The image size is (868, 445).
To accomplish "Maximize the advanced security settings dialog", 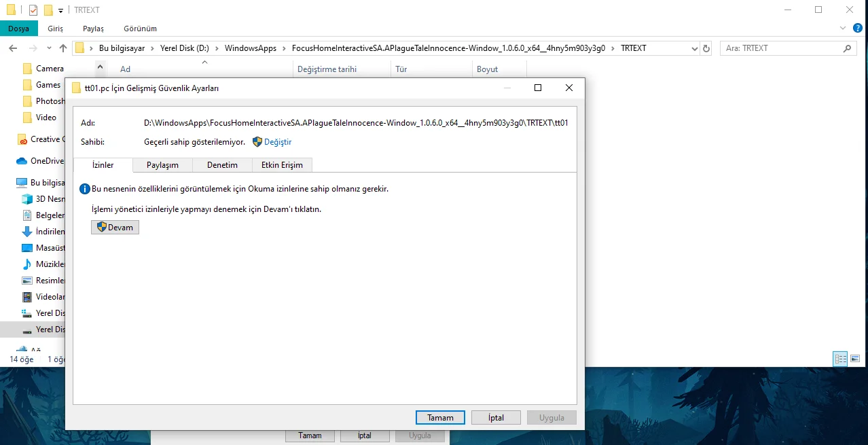I will click(538, 88).
